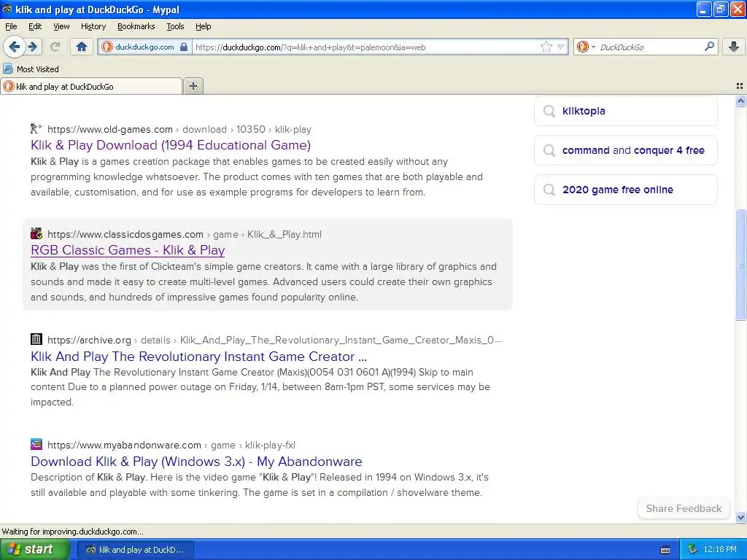Open the File menu

pyautogui.click(x=11, y=26)
